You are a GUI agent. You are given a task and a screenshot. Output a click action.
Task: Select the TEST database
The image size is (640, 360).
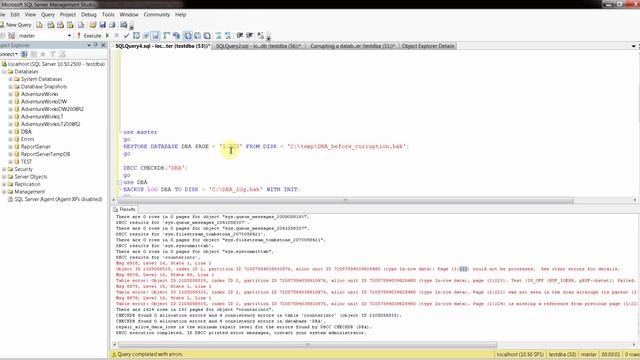26,162
